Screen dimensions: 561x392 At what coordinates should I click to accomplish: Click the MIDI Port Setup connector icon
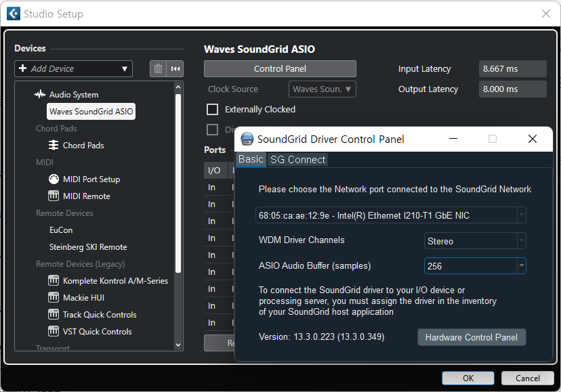(x=54, y=179)
